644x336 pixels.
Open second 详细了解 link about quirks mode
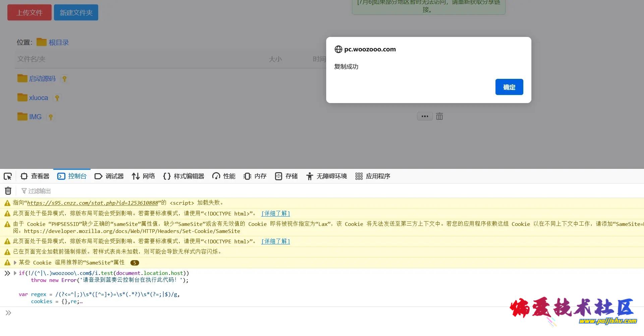point(276,241)
